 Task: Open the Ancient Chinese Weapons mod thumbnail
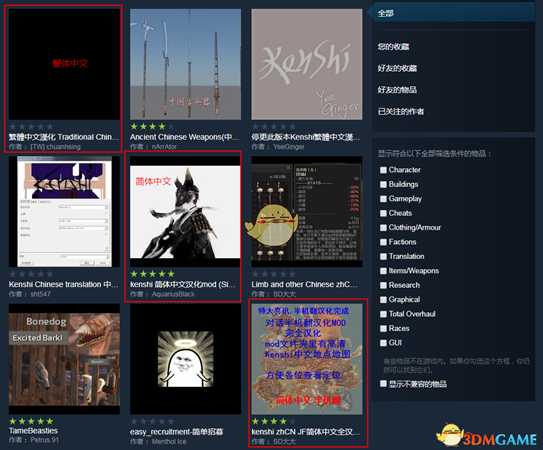185,64
